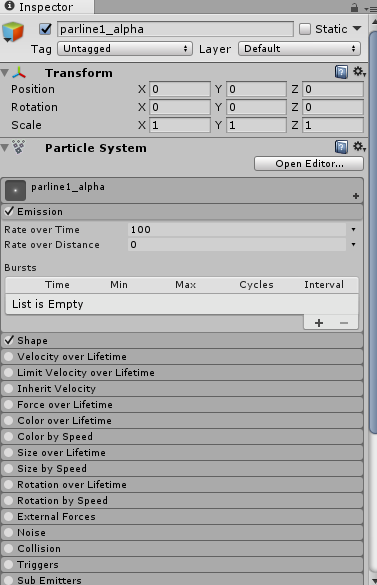Enable Rotation by Speed module

click(8, 500)
